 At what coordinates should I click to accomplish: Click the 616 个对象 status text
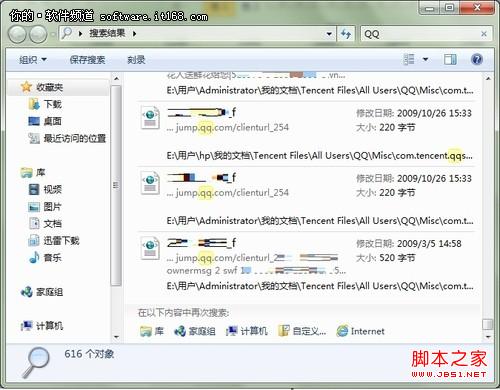[x=89, y=354]
